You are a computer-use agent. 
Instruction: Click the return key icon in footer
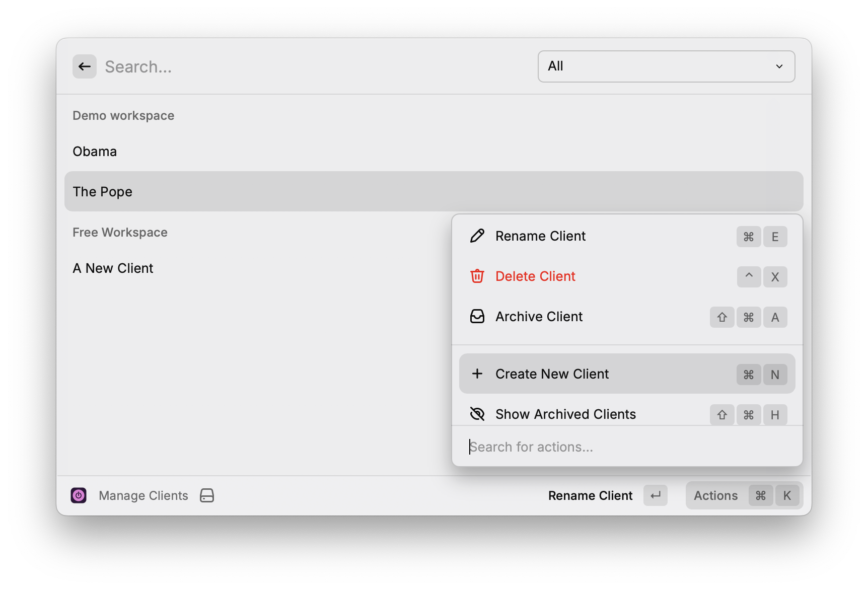656,495
